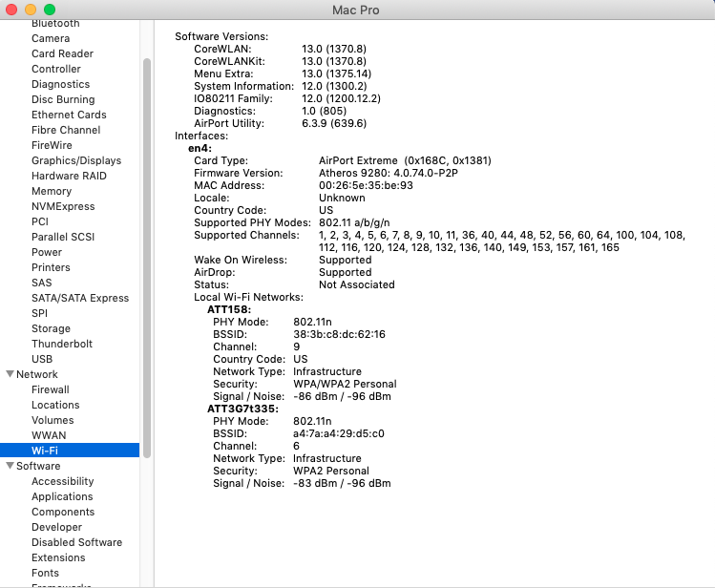Open Printers entry

[x=51, y=267]
